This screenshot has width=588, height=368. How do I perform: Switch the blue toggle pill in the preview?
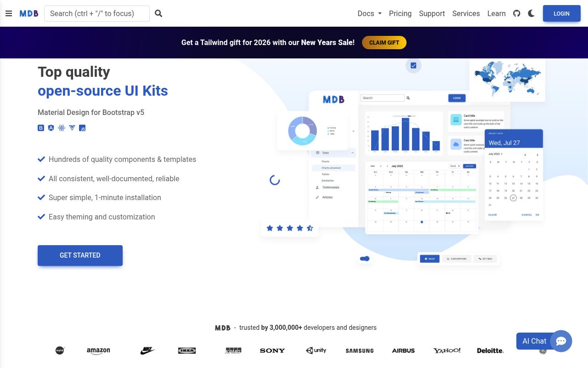coord(364,259)
